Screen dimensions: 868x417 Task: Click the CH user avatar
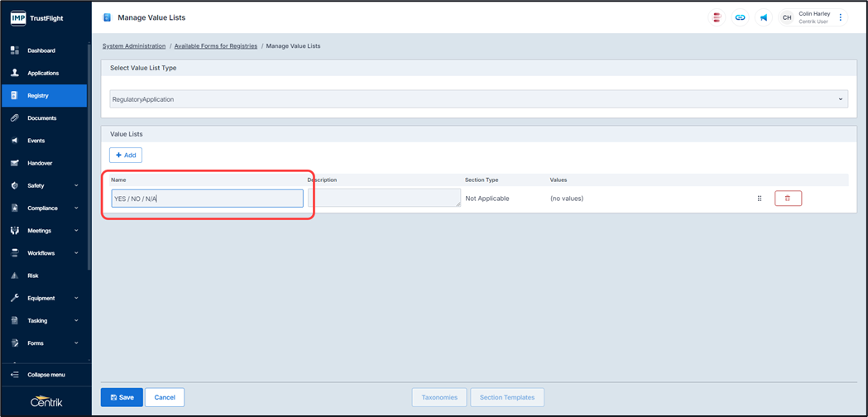click(787, 17)
